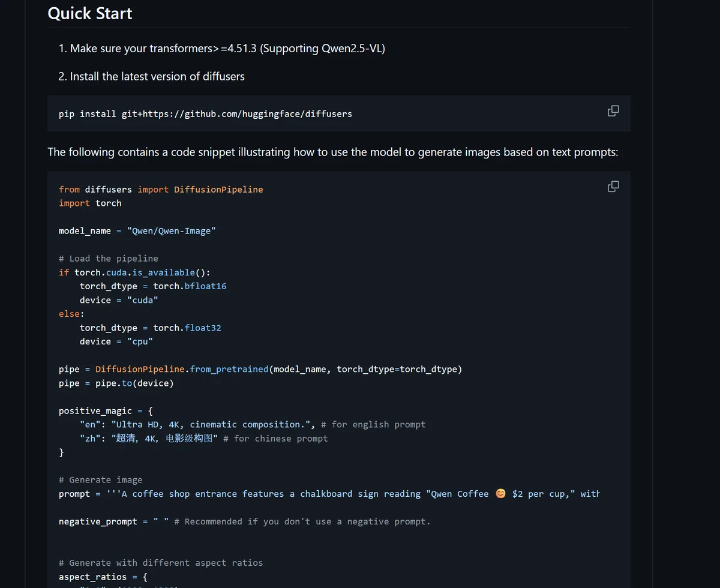Click the 'from diffusers import DiffusionPipeline' line

pos(161,189)
